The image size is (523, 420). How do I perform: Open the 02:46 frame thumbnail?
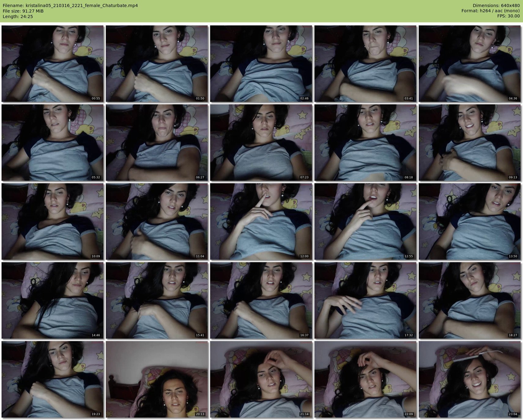pos(261,64)
